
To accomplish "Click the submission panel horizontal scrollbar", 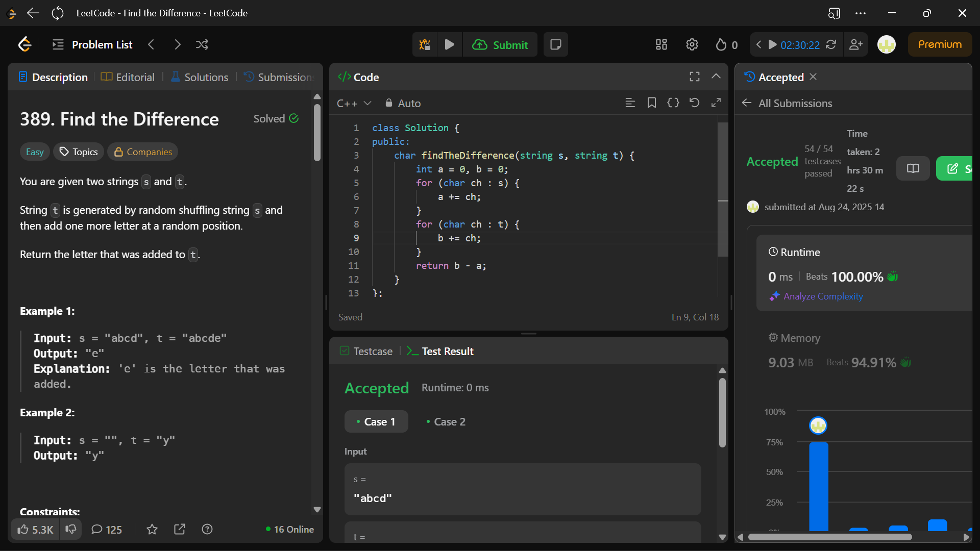I will (x=829, y=537).
